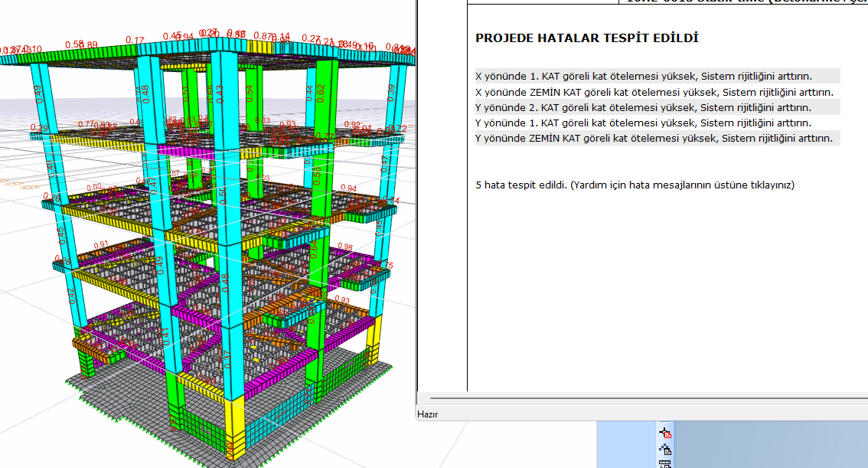Select top-floor cyan column labeled 0.49
This screenshot has height=468, width=868.
click(x=40, y=96)
